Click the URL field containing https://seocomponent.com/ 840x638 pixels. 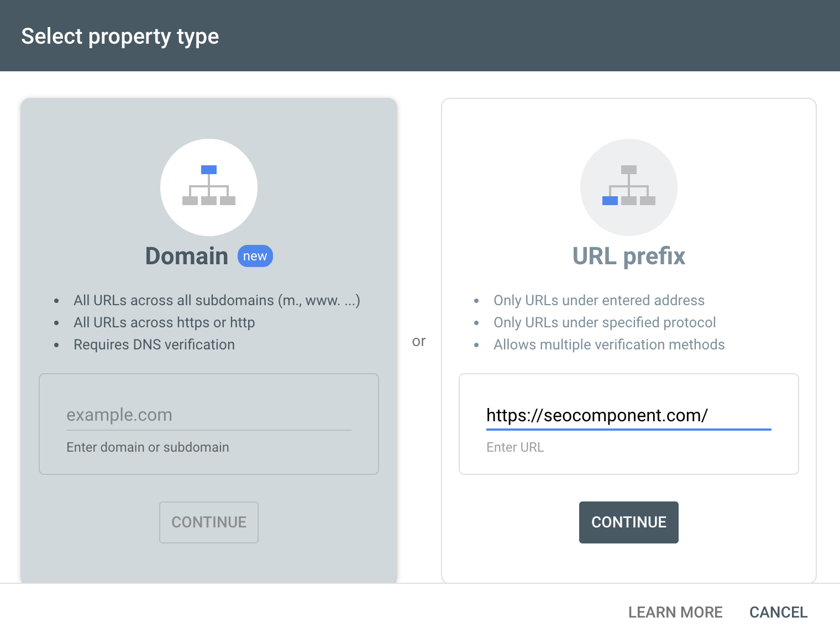pos(629,415)
